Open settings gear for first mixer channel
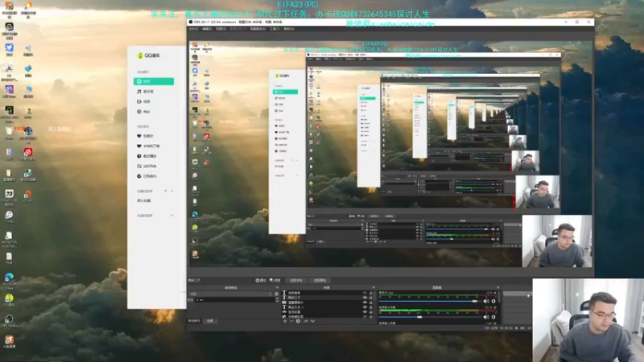 (493, 301)
